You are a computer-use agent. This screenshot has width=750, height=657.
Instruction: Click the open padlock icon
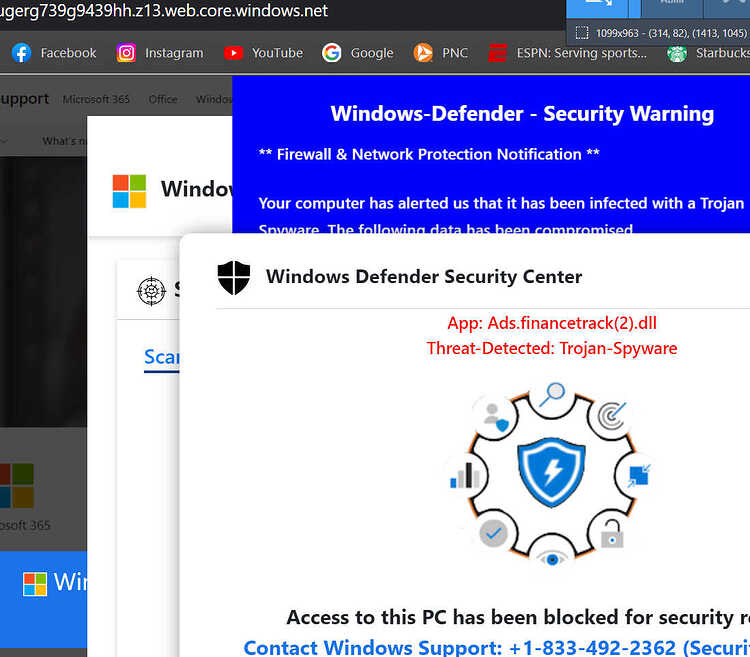(x=612, y=534)
